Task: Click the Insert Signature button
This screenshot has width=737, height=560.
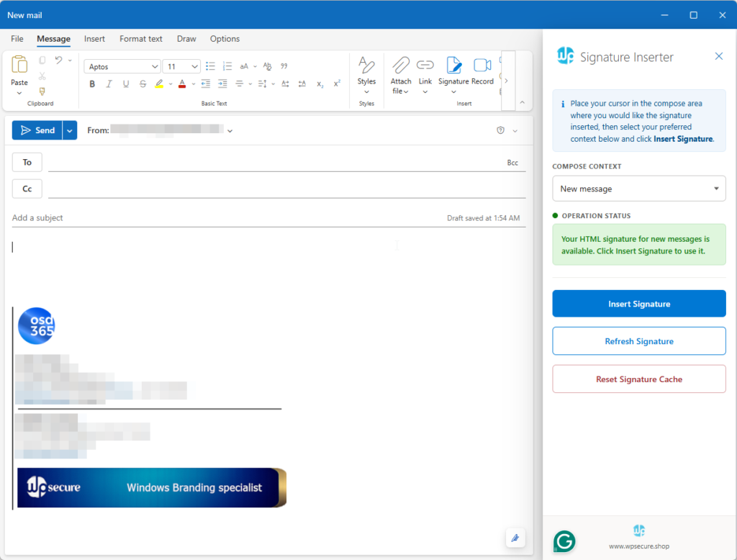Action: click(638, 304)
